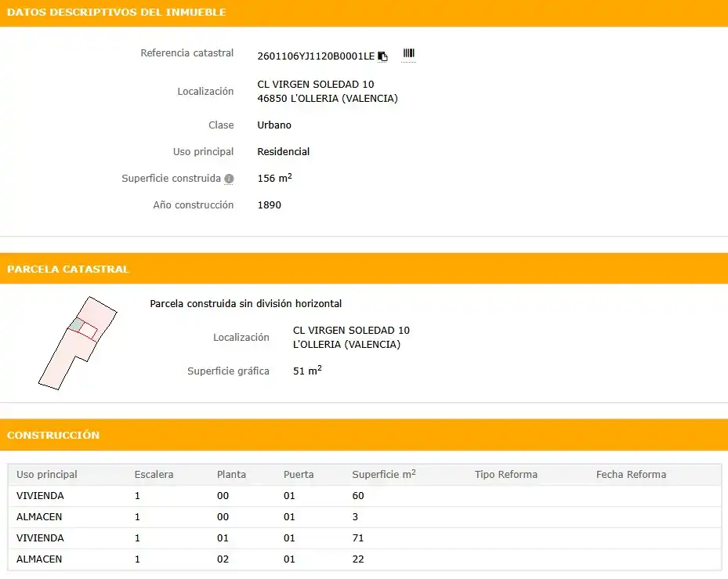
Task: Select the ALMACEN row with 3 m²
Action: click(364, 517)
